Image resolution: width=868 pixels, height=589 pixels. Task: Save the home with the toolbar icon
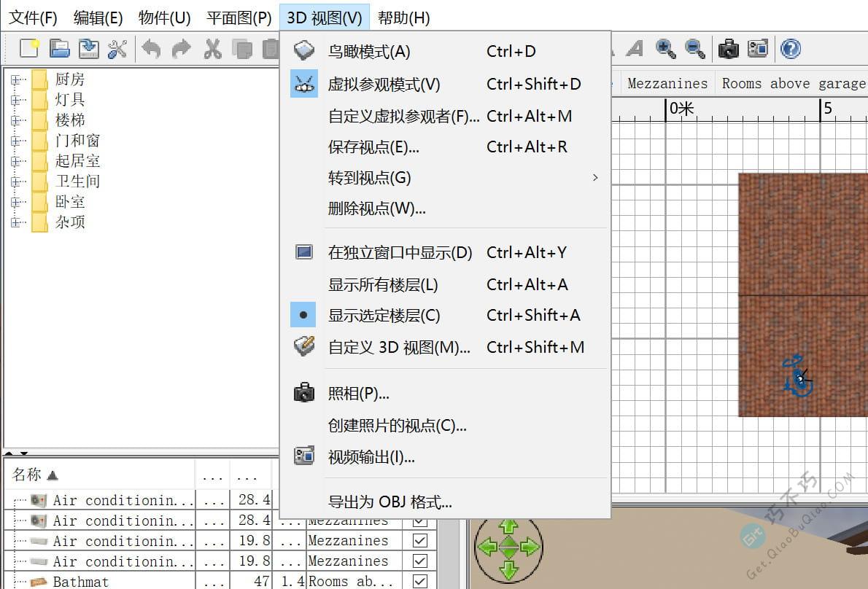coord(88,49)
